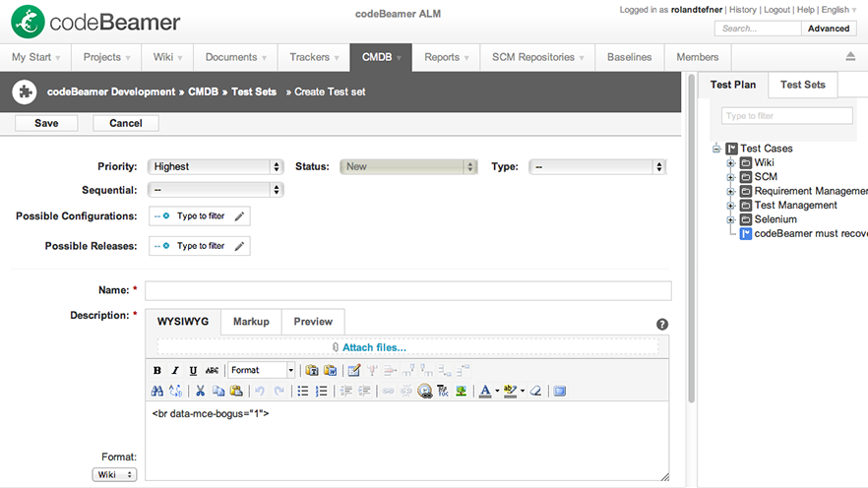
Task: Open the Type dropdown
Action: [597, 166]
